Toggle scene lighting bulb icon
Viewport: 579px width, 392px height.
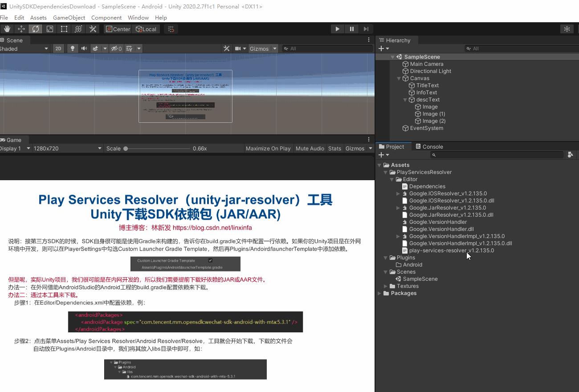click(72, 48)
